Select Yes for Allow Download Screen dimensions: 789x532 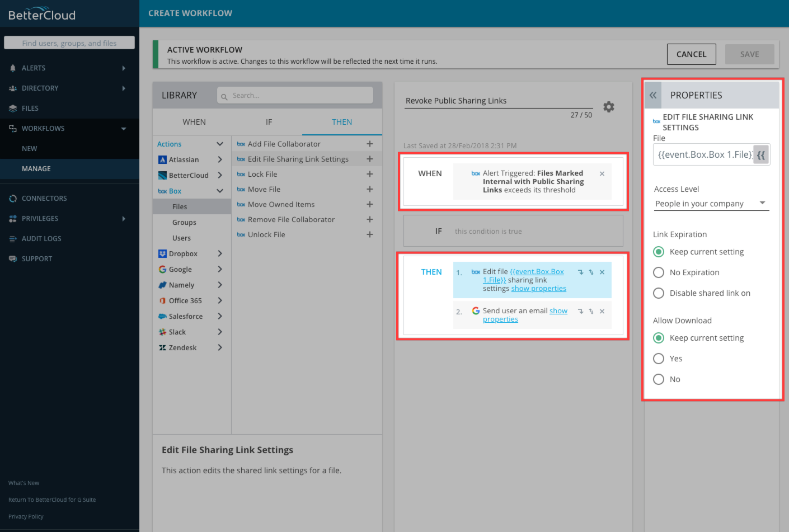click(x=659, y=359)
